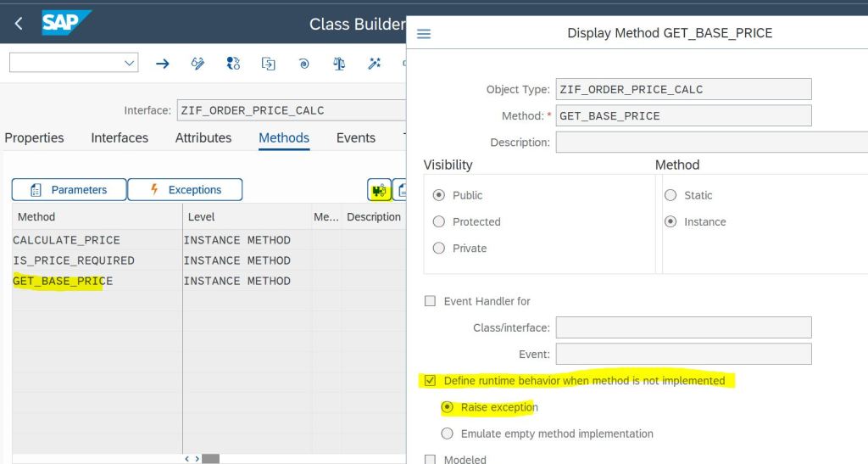Viewport: 868px width, 464px height.
Task: Click the Level column header
Action: (247, 217)
